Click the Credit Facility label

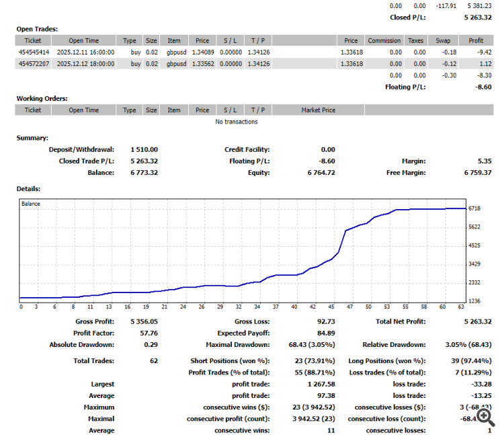[x=247, y=149]
